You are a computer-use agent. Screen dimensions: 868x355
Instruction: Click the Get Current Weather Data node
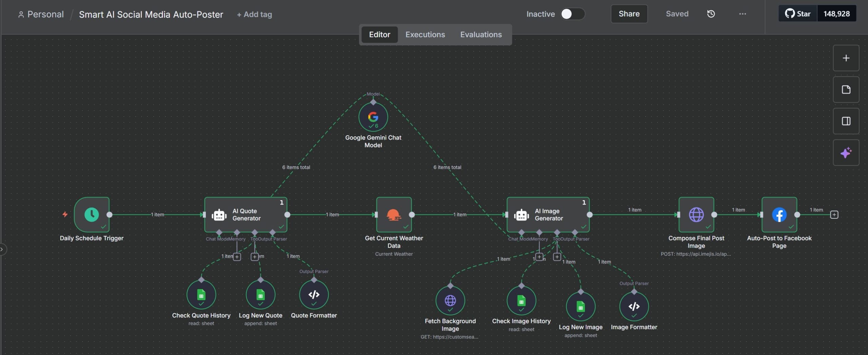point(394,214)
